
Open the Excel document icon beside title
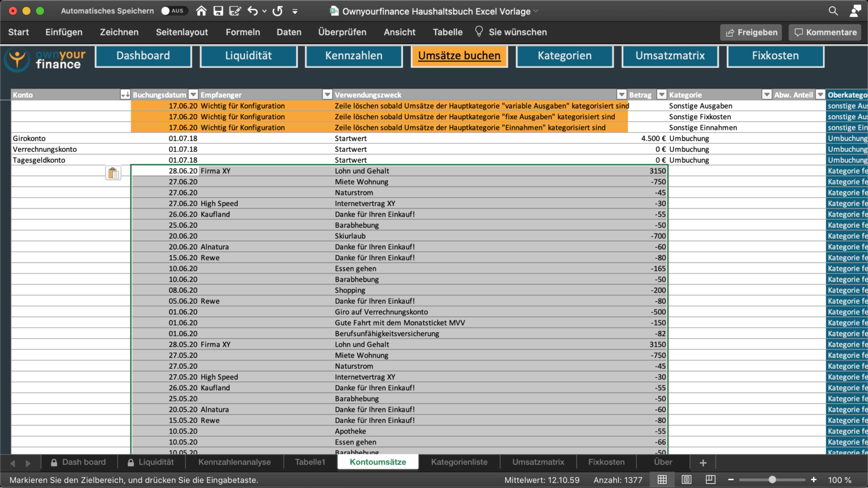tap(334, 11)
